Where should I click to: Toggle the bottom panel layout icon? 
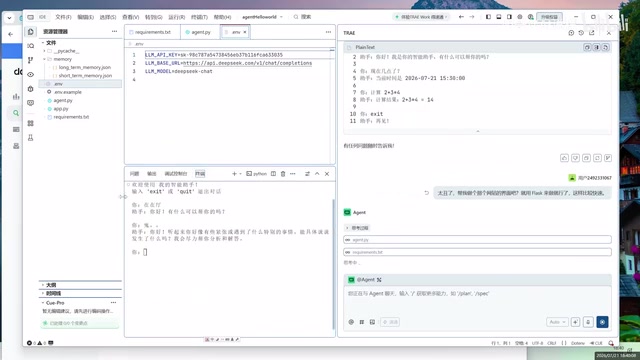[x=499, y=17]
